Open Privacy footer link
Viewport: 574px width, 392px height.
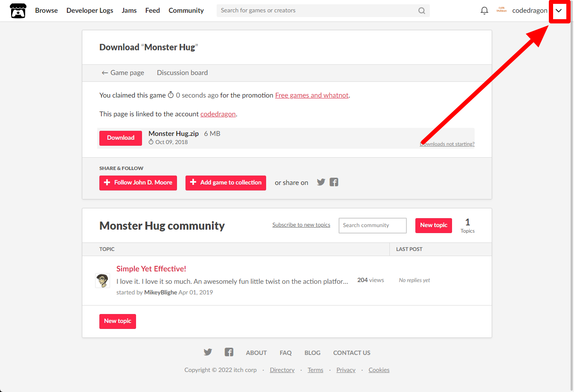(x=346, y=370)
